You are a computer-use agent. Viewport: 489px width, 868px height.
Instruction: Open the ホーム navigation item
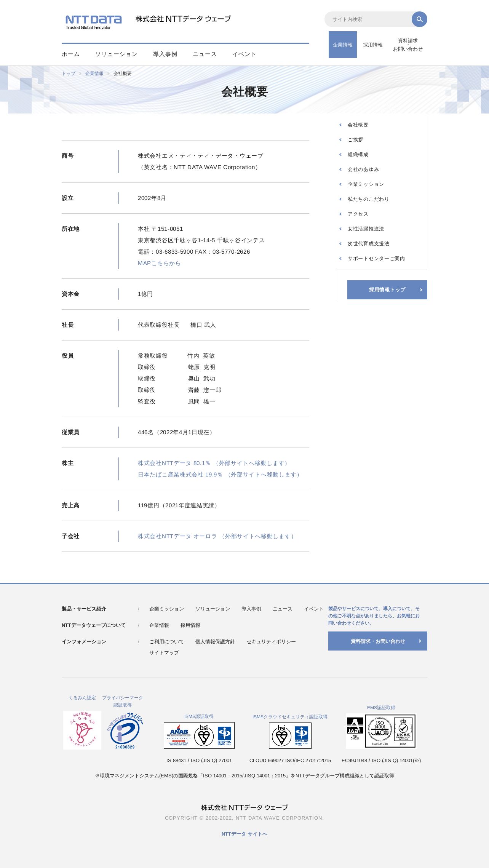71,54
